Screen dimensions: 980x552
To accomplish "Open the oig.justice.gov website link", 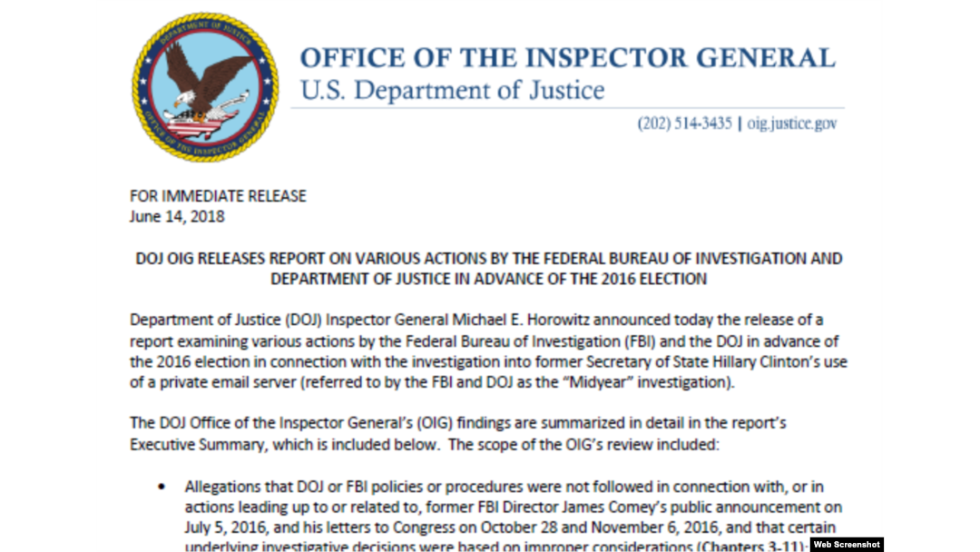I will pyautogui.click(x=792, y=123).
